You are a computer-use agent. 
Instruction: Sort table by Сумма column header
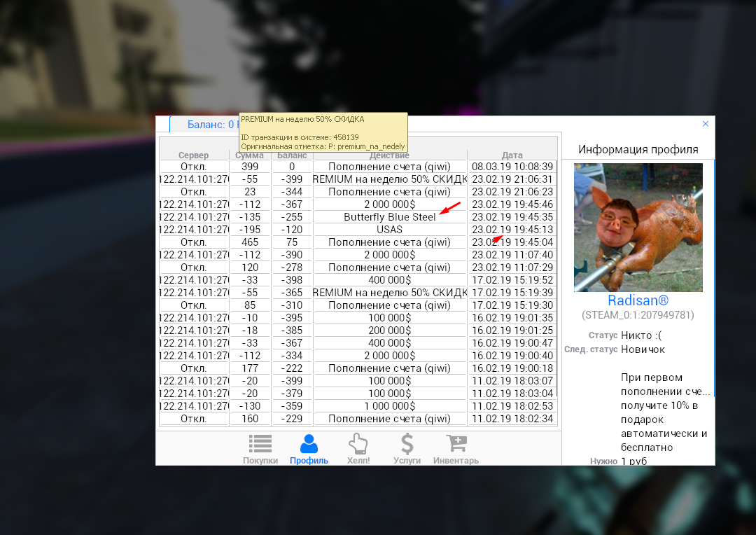click(x=250, y=155)
